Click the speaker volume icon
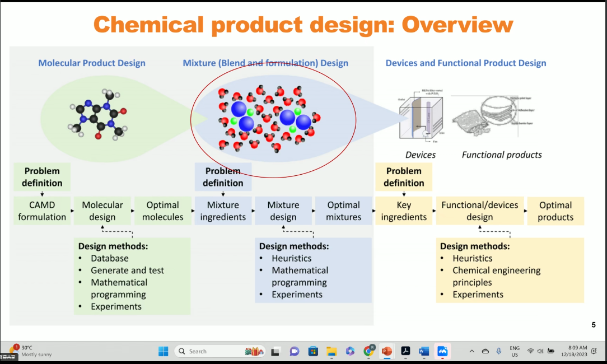The image size is (607, 364). pyautogui.click(x=540, y=351)
